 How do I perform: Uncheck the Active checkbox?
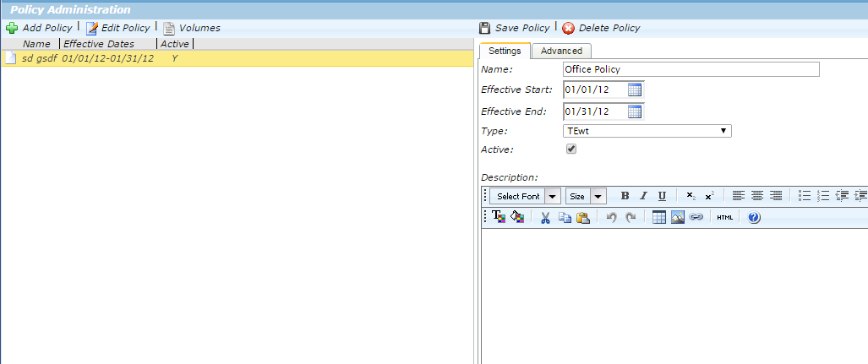tap(571, 149)
